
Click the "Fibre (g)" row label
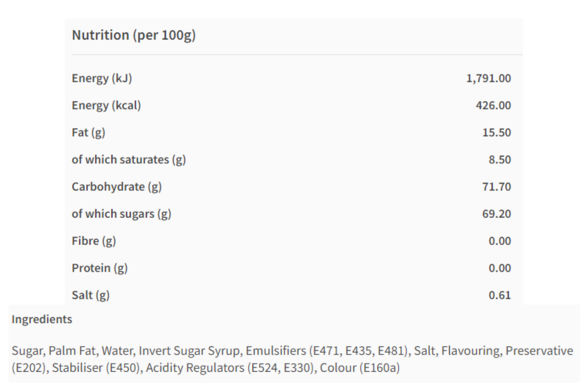tap(94, 241)
